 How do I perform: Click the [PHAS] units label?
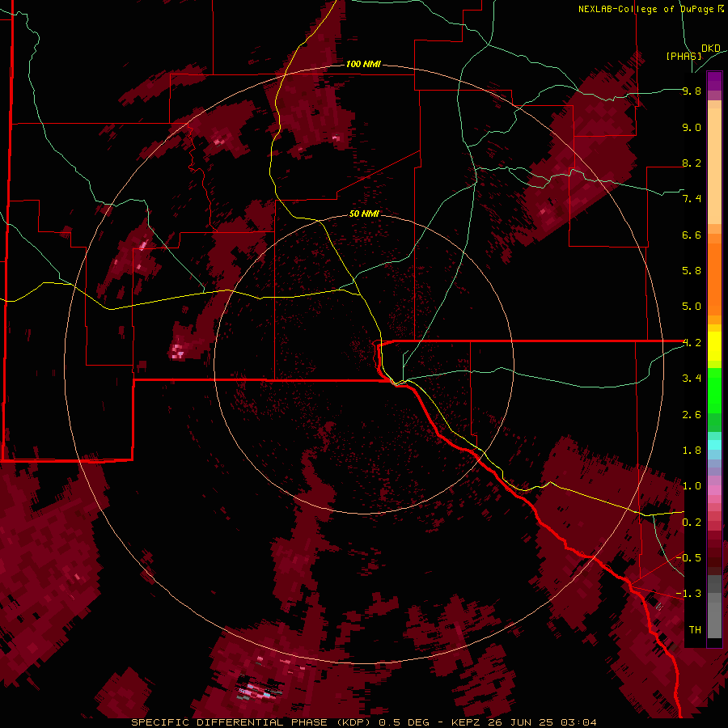(684, 56)
